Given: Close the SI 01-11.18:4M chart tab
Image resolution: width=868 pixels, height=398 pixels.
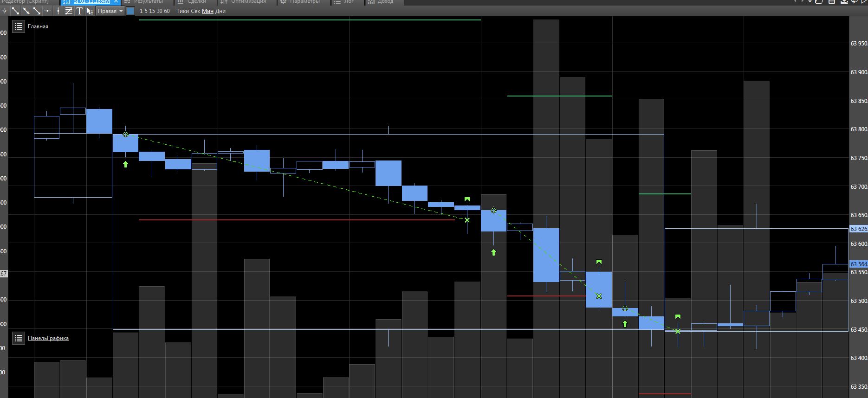Looking at the screenshot, I should pos(116,2).
